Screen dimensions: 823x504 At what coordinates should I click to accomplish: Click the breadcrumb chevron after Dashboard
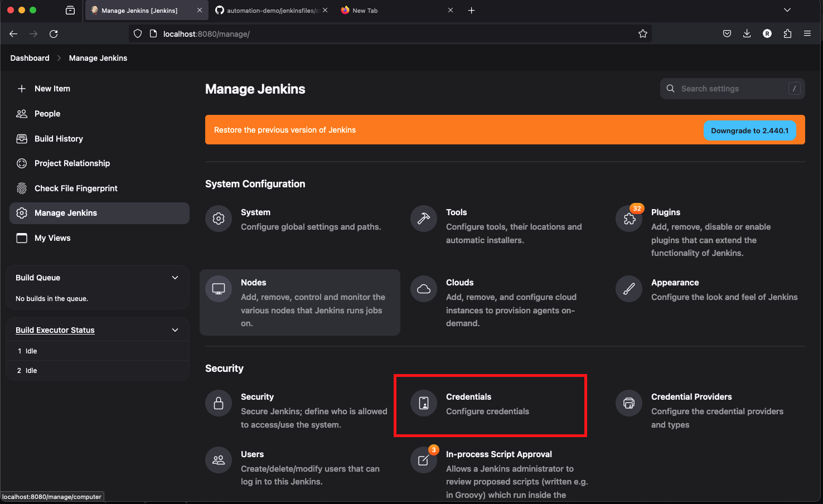pyautogui.click(x=59, y=58)
